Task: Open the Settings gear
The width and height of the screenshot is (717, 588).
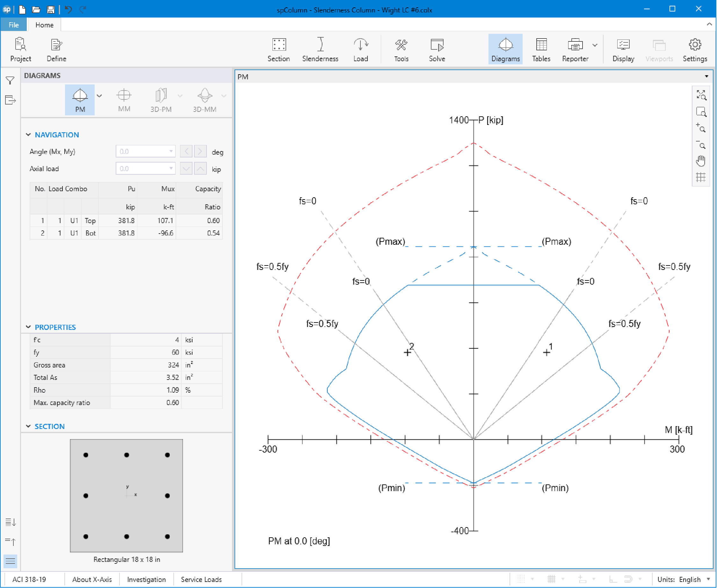Action: pyautogui.click(x=695, y=49)
